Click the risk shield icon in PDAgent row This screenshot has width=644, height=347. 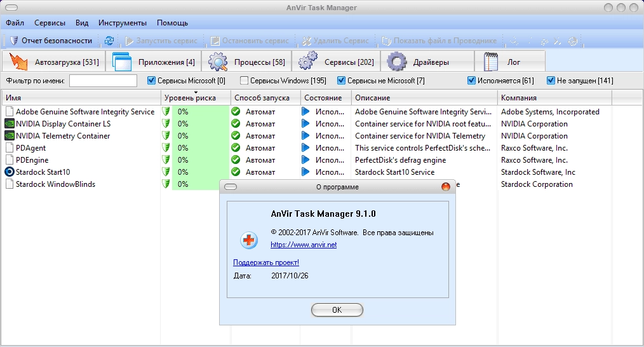(x=166, y=148)
